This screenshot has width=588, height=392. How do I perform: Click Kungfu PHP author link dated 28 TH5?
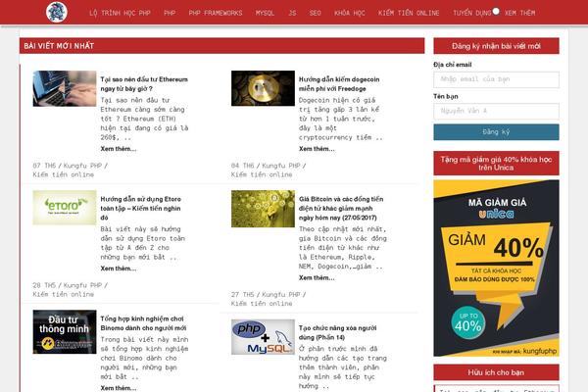pos(82,285)
